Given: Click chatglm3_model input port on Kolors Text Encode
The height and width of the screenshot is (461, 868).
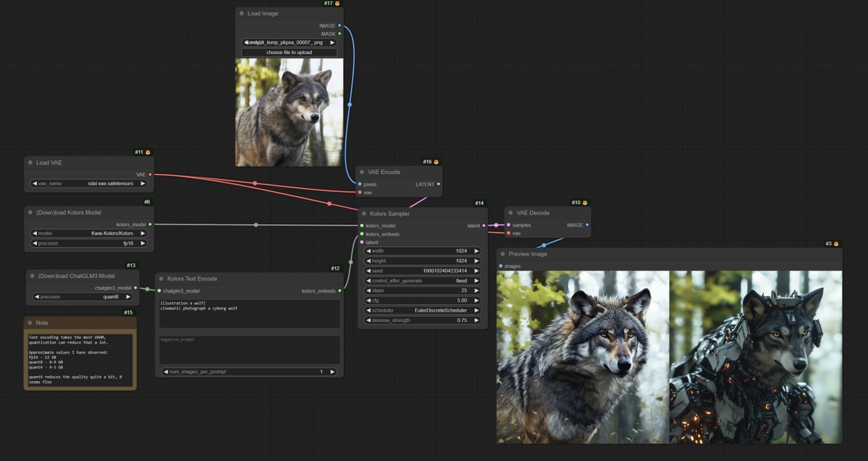Looking at the screenshot, I should point(159,291).
